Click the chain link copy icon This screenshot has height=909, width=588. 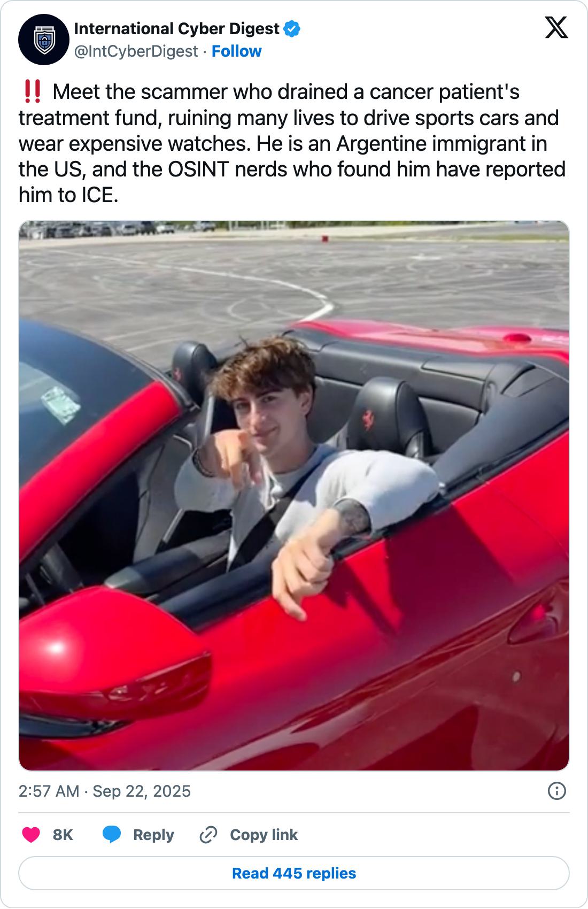[208, 835]
